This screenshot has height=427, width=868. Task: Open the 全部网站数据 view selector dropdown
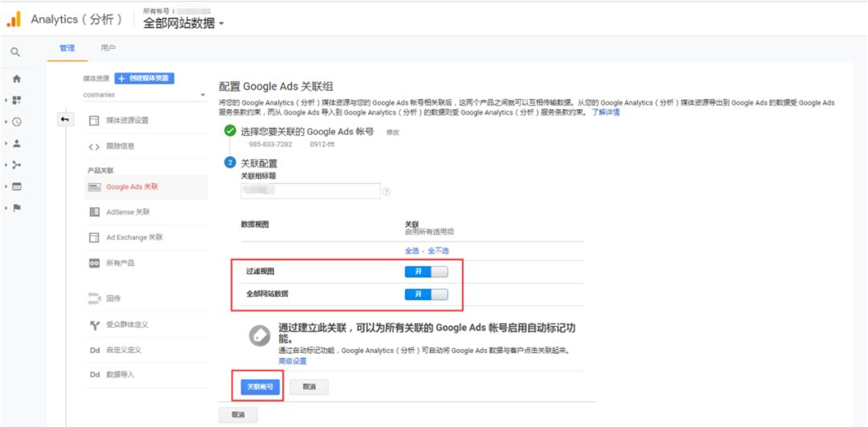183,23
